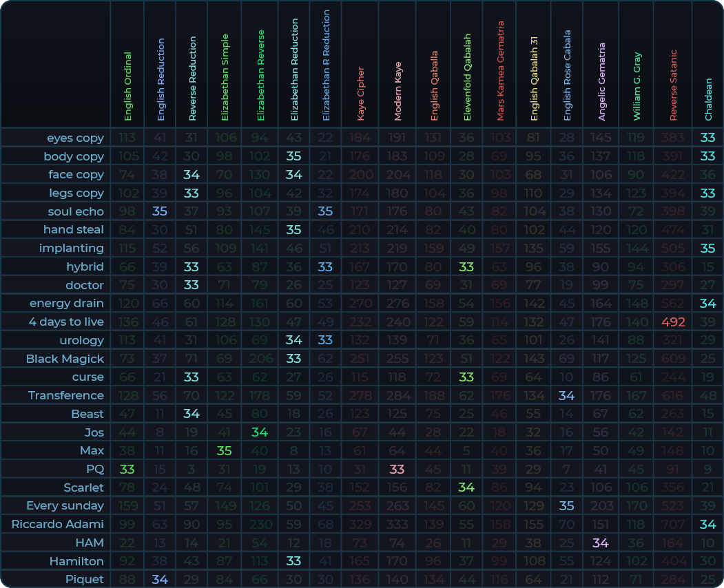This screenshot has height=588, width=724.
Task: Select highlighted 34 in Jos Elizabethan Reverse cell
Action: pos(260,432)
